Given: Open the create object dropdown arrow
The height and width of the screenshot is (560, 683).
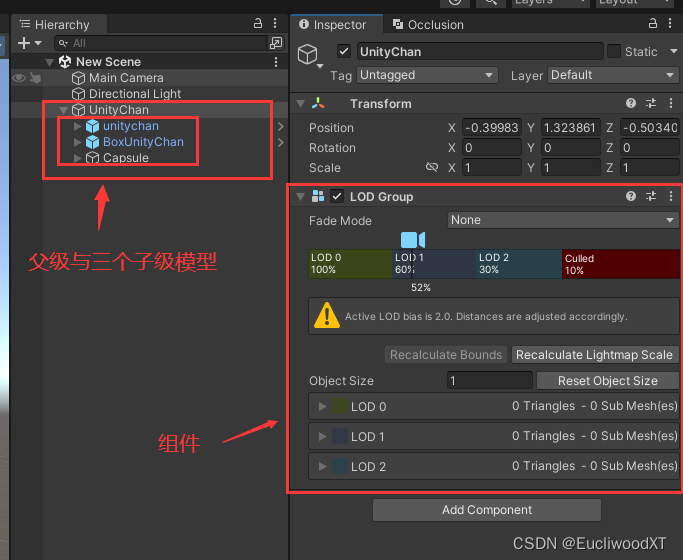Looking at the screenshot, I should pyautogui.click(x=38, y=43).
